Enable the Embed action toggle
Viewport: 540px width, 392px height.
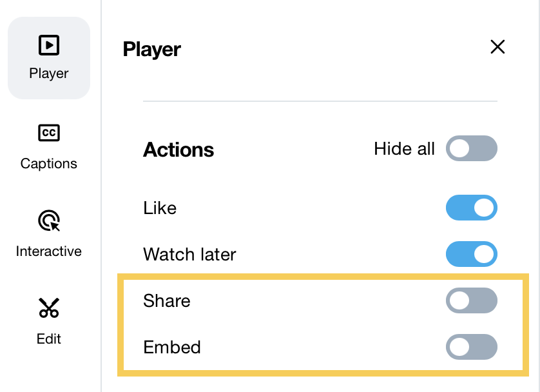[x=471, y=347]
